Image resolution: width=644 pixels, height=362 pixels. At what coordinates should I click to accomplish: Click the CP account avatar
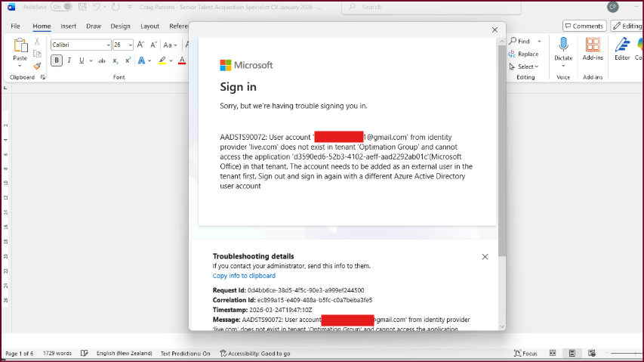(613, 7)
